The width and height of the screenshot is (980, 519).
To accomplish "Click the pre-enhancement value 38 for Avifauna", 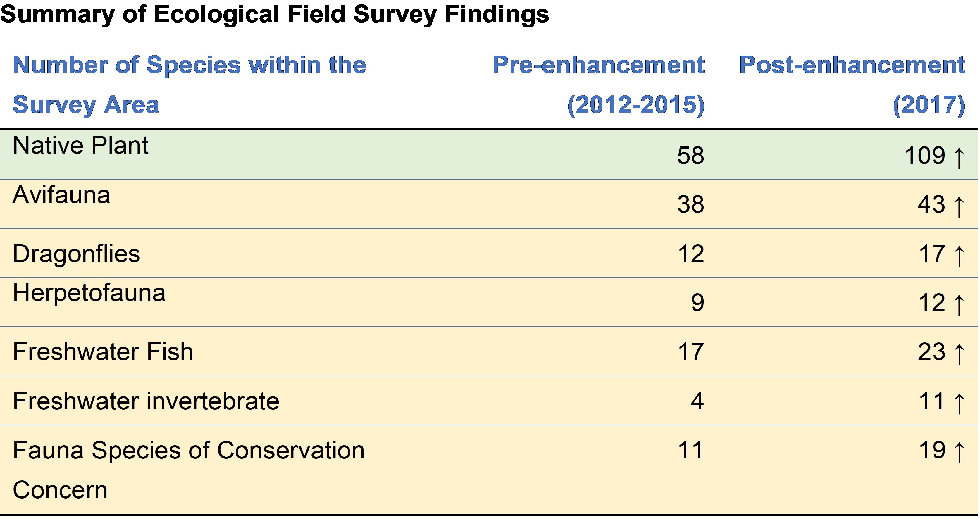I will [x=690, y=205].
